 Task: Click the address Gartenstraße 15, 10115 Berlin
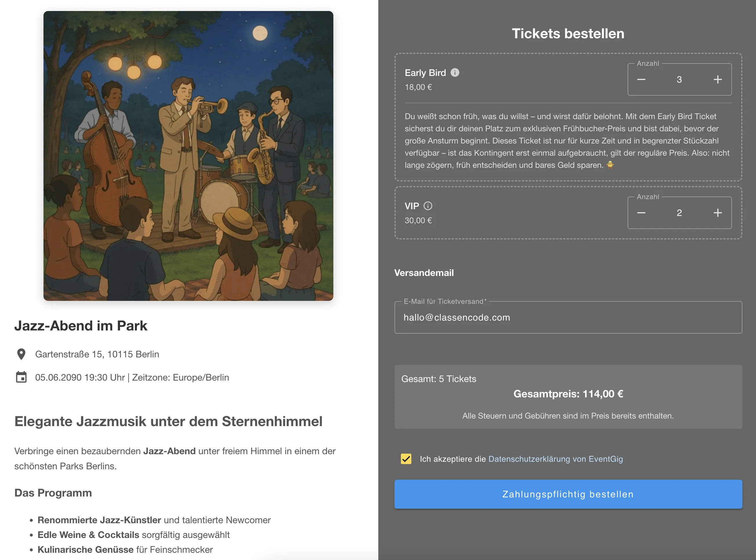tap(98, 354)
